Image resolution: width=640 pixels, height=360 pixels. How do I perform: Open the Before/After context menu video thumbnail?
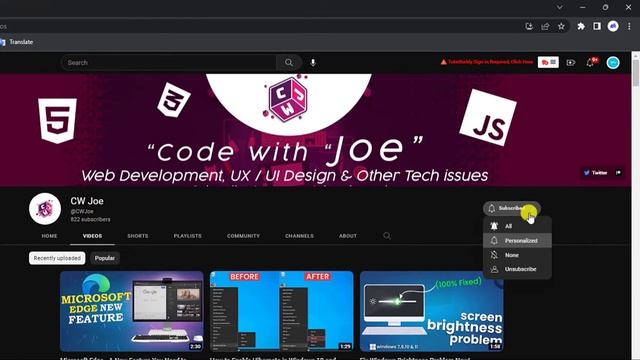point(282,311)
